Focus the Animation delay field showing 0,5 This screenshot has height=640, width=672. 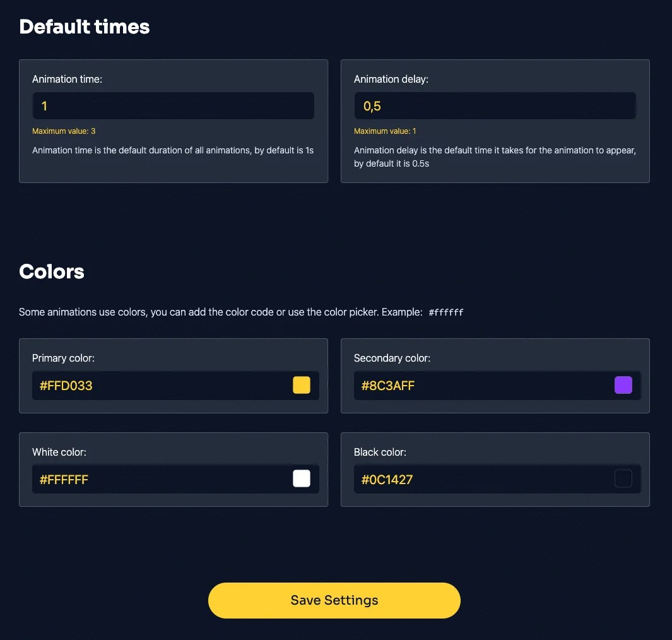point(495,106)
